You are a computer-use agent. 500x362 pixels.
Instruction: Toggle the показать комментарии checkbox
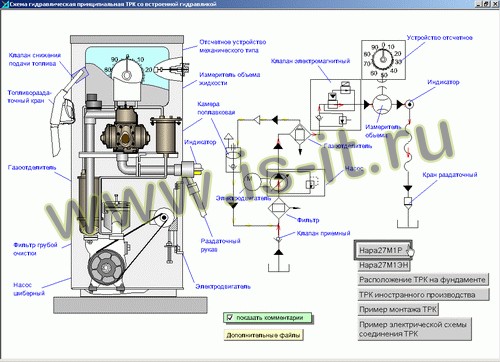coord(229,318)
